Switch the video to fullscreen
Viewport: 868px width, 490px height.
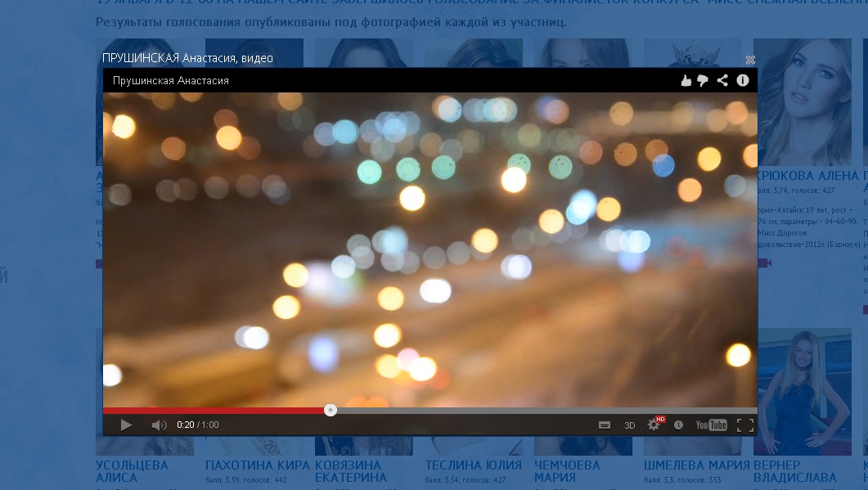745,425
